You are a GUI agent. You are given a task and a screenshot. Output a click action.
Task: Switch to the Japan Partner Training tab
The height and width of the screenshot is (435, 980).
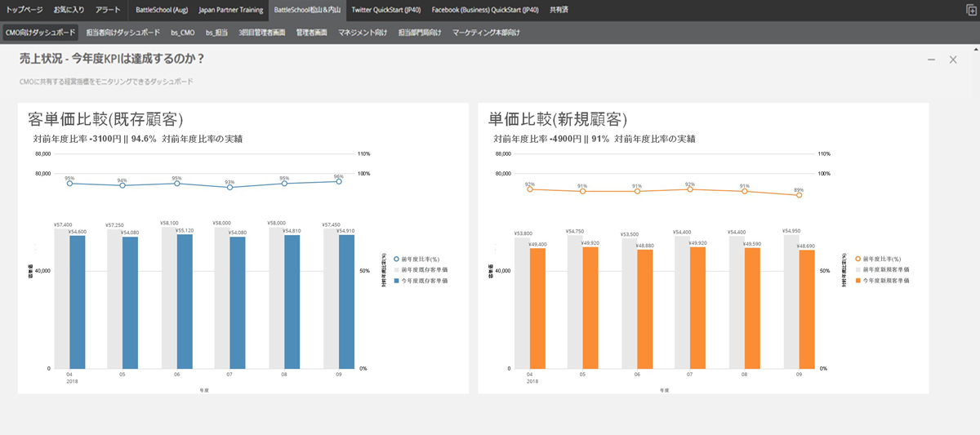[231, 11]
